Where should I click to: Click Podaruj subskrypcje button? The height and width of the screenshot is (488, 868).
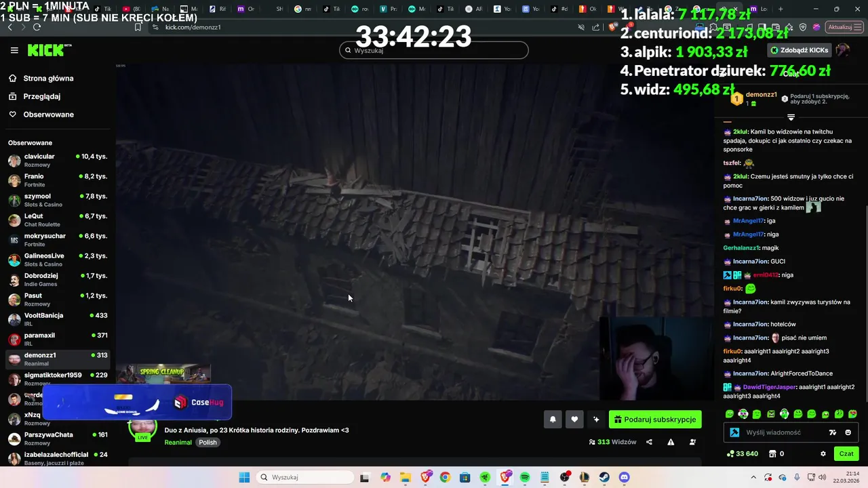click(x=655, y=420)
